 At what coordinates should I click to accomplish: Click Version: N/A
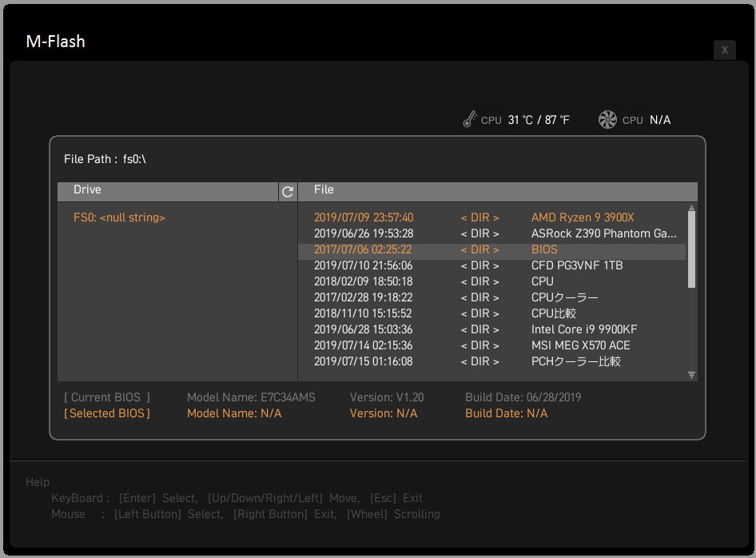coord(384,413)
